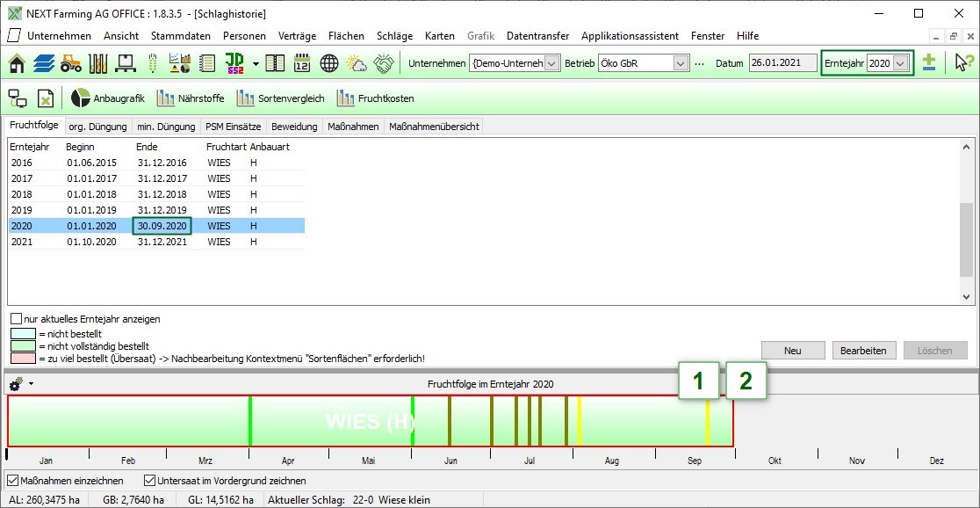
Task: Open the Schläge menu
Action: pos(394,36)
